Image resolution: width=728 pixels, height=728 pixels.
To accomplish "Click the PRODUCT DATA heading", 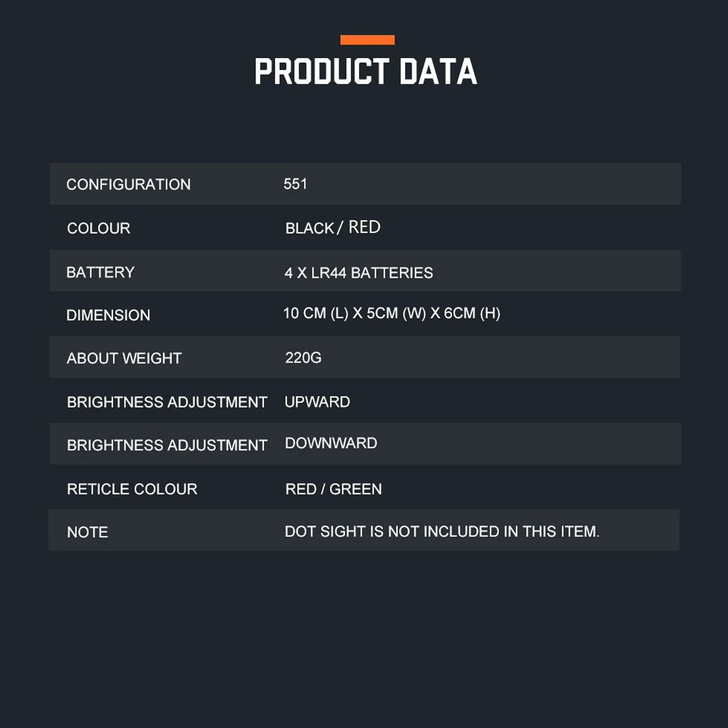I will coord(366,71).
